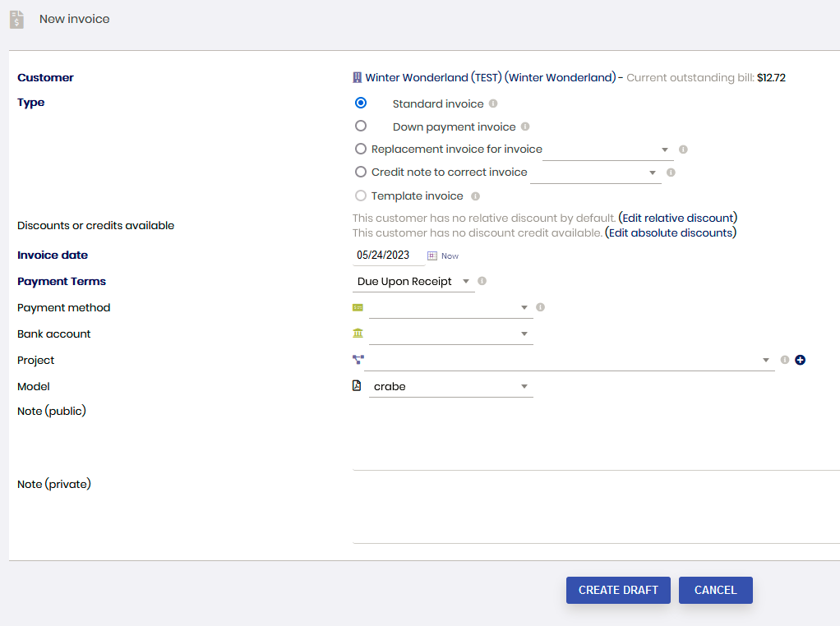Click the info icon next to Payment Terms

(x=482, y=281)
